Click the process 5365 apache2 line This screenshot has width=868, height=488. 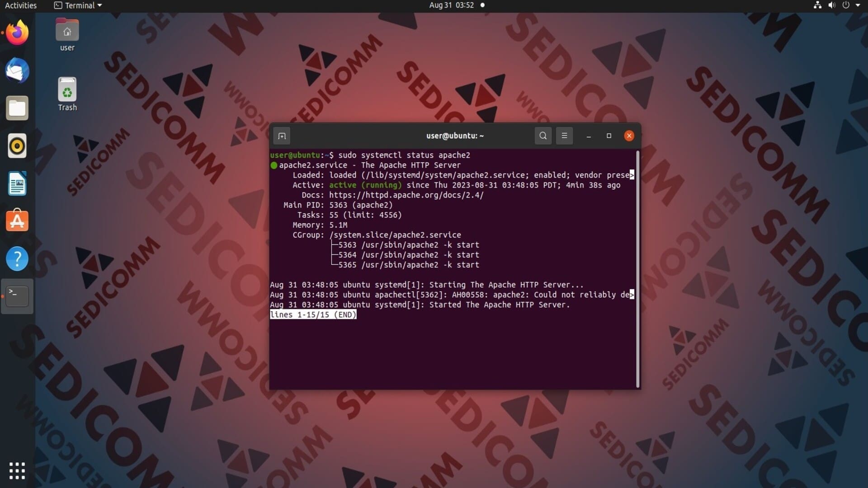tap(409, 265)
